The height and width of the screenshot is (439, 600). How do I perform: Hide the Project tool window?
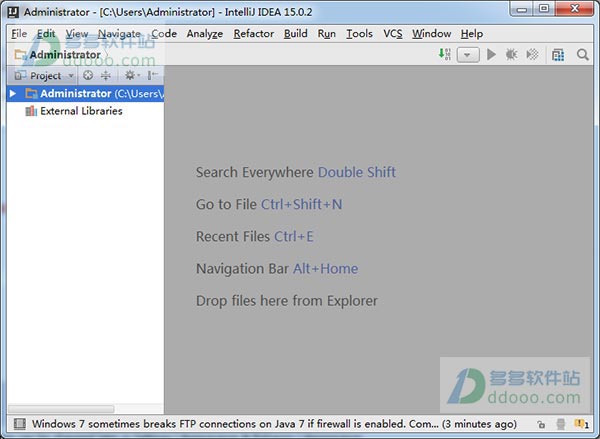pyautogui.click(x=153, y=75)
